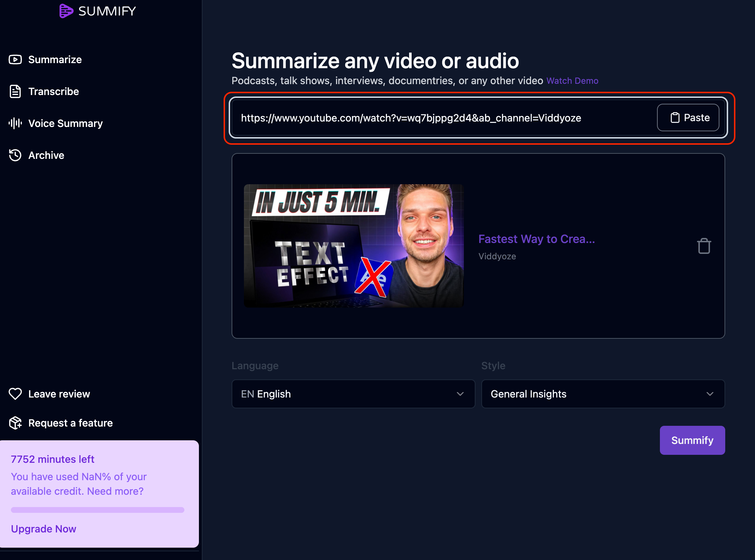Delete the video with trash icon
755x560 pixels.
(x=704, y=246)
